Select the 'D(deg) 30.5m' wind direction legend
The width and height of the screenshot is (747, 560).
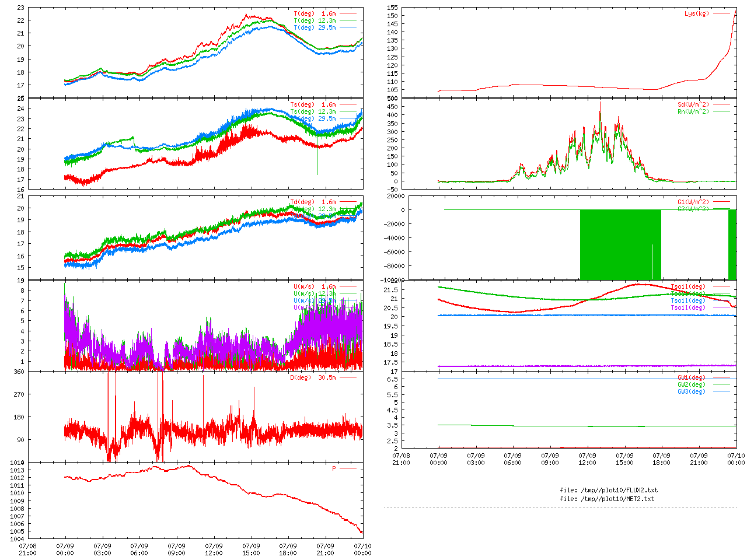[313, 377]
